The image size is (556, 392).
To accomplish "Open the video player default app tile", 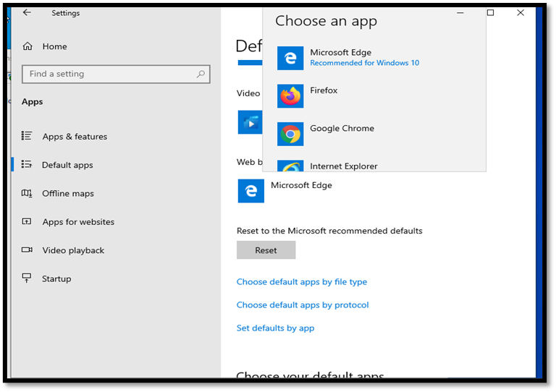I will [x=250, y=122].
